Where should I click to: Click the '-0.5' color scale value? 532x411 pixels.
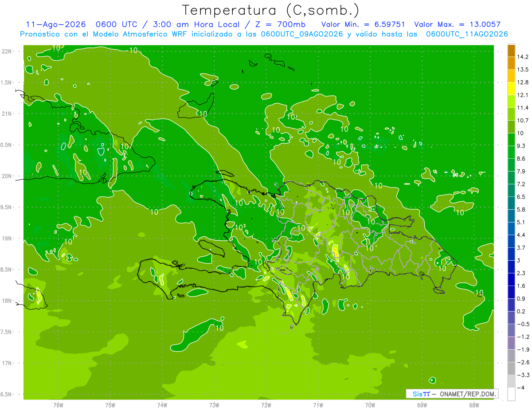(x=523, y=324)
